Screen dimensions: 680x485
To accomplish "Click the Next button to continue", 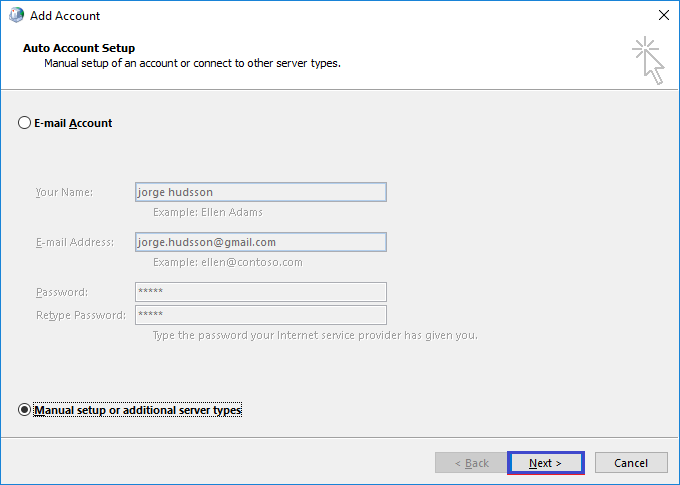I will pyautogui.click(x=546, y=463).
